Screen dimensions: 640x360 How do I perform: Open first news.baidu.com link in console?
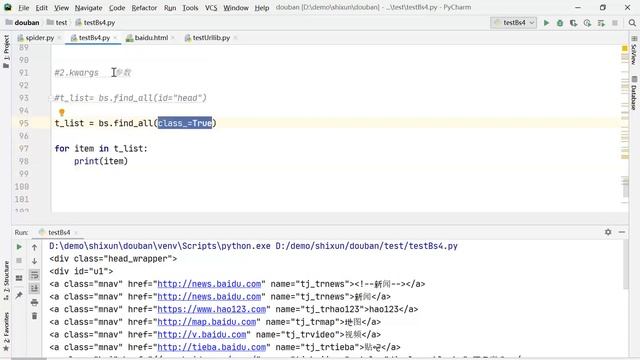tap(209, 284)
